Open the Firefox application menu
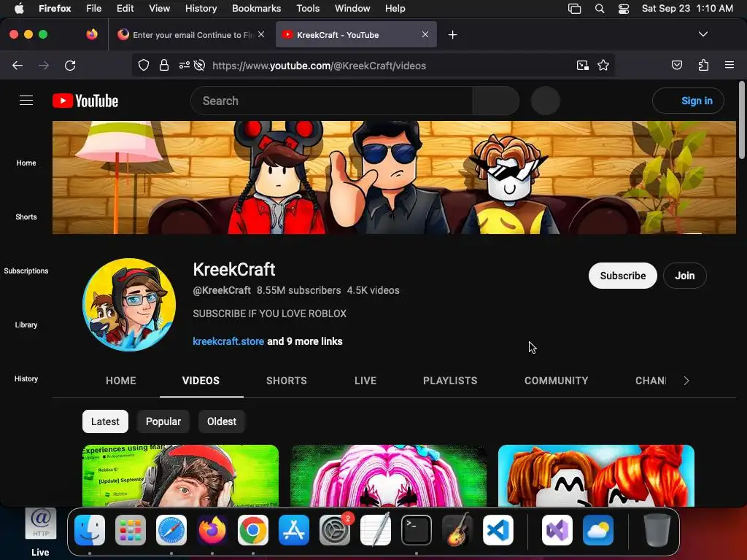747x560 pixels. point(729,65)
